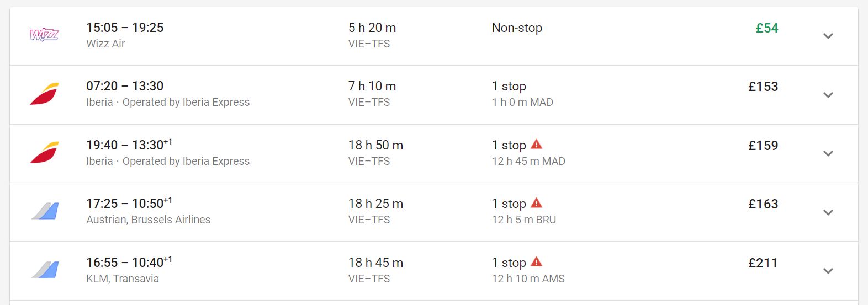
Task: Click the Iberia logo on the 19:40 flight
Action: coord(44,153)
